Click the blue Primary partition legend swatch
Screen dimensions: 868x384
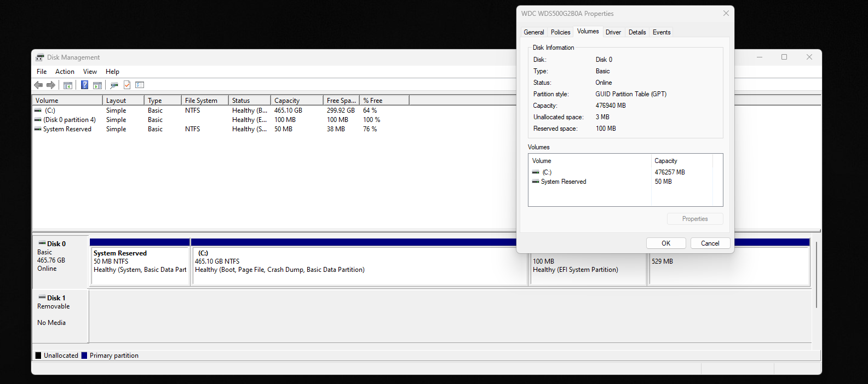(x=84, y=356)
